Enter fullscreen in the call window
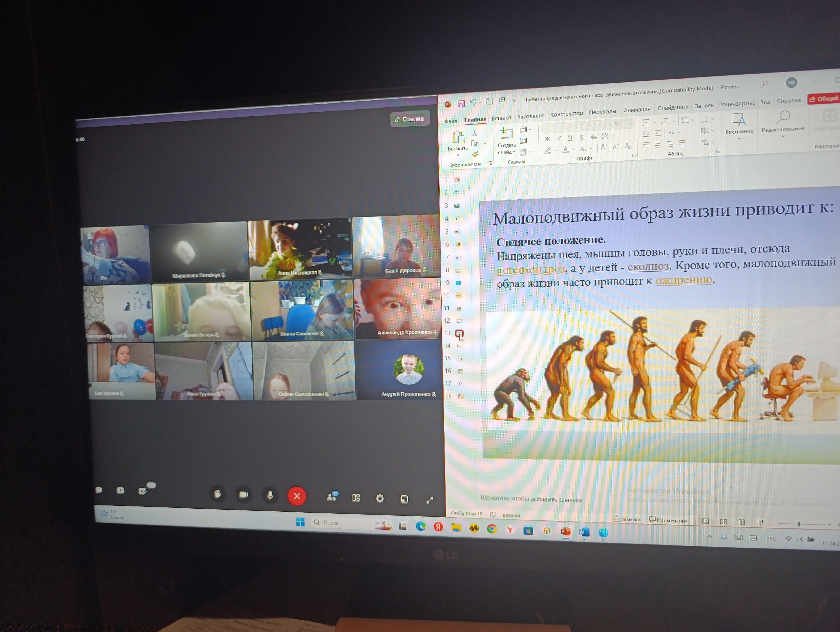Screen dimensions: 840x632 [x=430, y=500]
